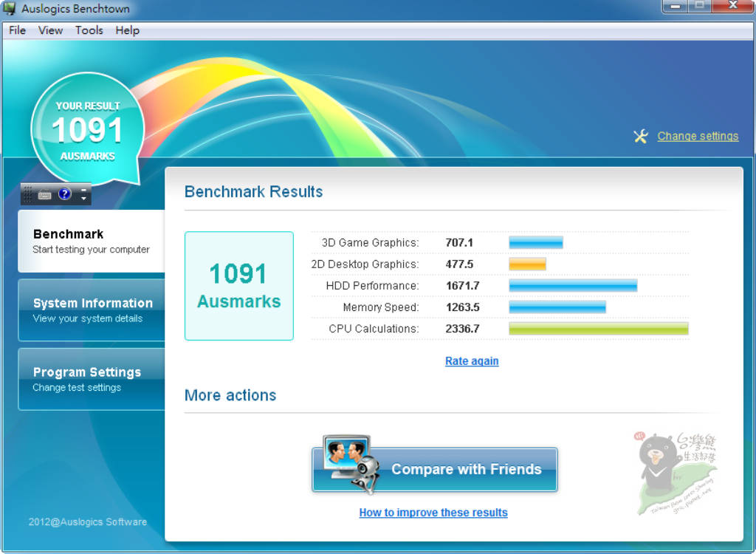
Task: Click the "Benchmark Results" heading
Action: [254, 191]
